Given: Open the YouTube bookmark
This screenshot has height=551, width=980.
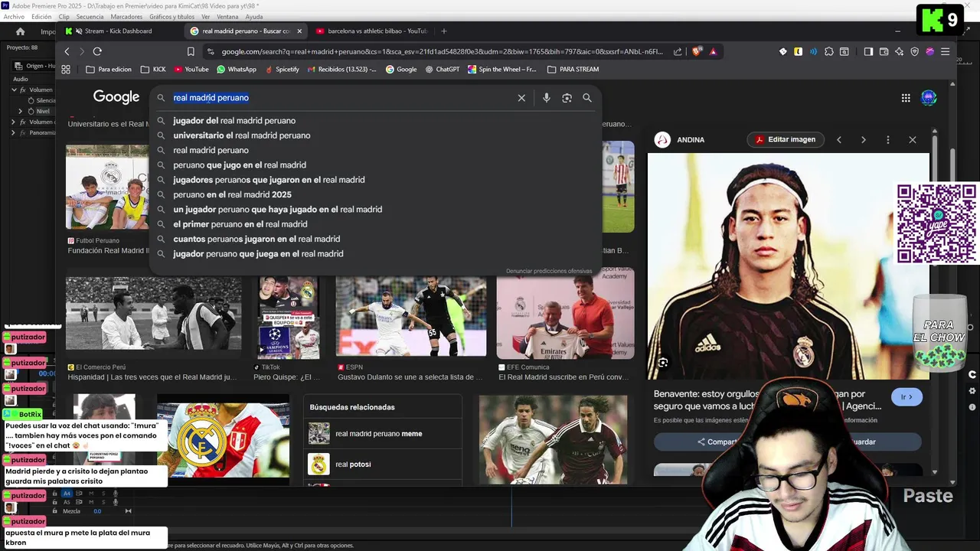Looking at the screenshot, I should click(191, 69).
